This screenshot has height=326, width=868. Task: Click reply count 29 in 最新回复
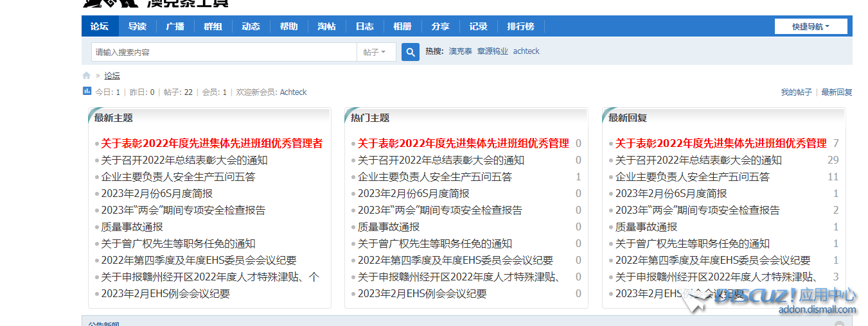click(x=833, y=160)
